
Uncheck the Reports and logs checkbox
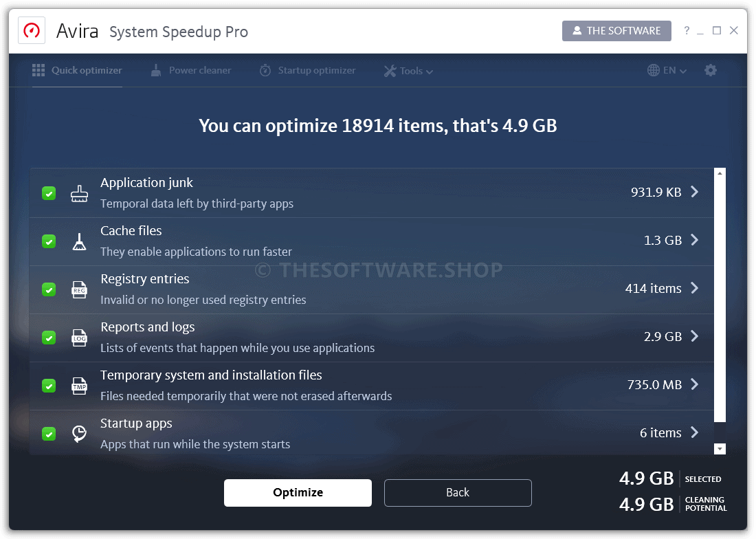[x=49, y=338]
